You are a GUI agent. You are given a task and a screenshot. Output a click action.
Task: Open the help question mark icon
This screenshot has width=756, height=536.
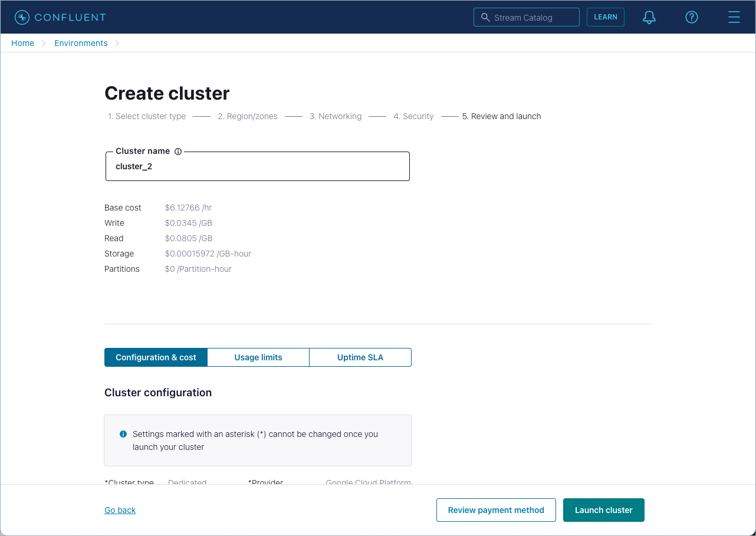tap(691, 17)
